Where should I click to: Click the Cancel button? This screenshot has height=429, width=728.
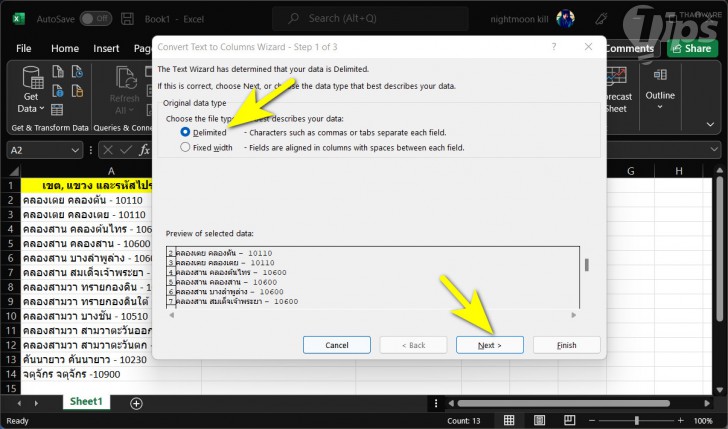[x=337, y=345]
